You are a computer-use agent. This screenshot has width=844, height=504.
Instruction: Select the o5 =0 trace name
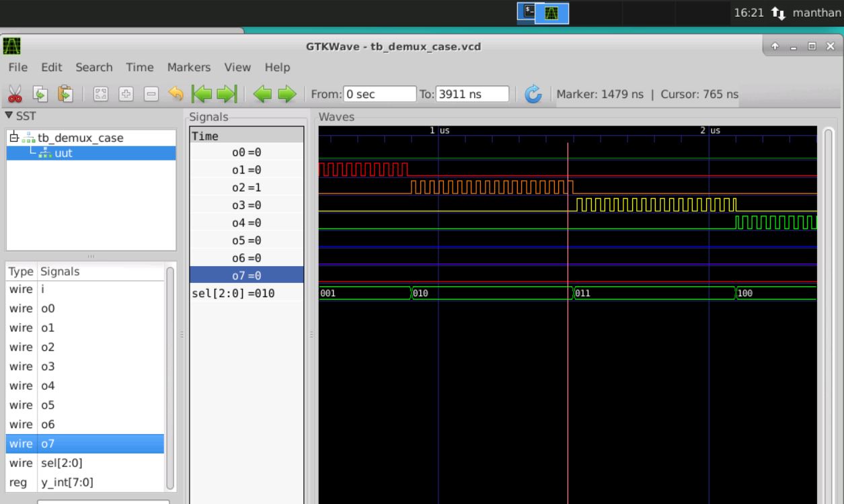tap(246, 240)
